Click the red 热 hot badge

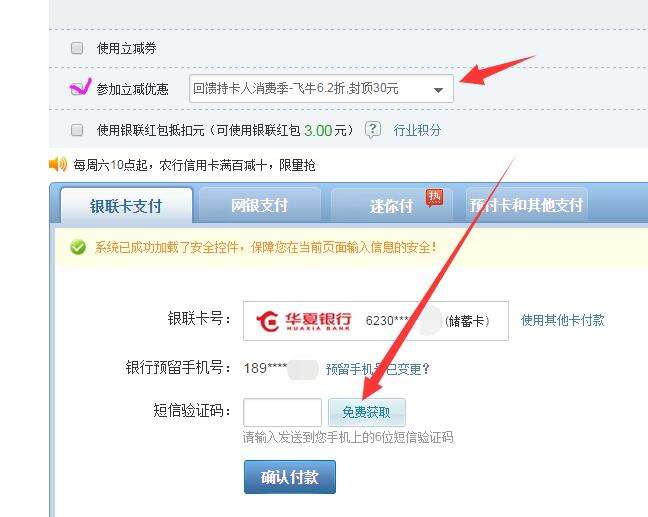pyautogui.click(x=434, y=198)
